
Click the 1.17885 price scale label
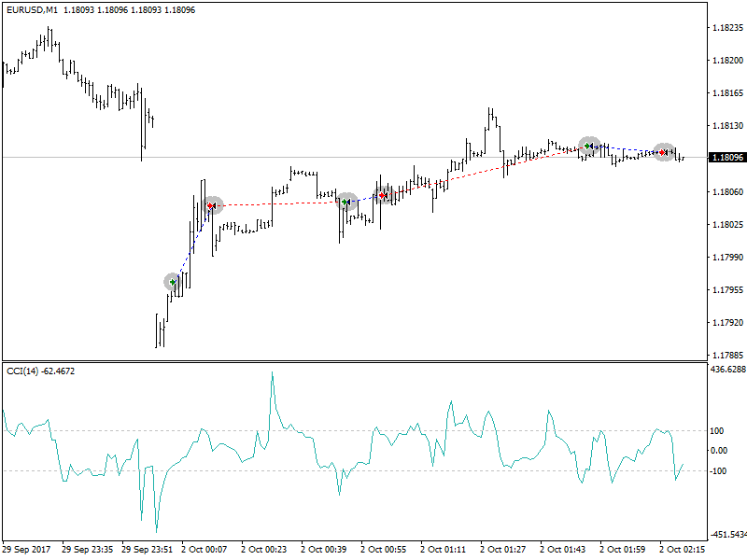click(726, 356)
